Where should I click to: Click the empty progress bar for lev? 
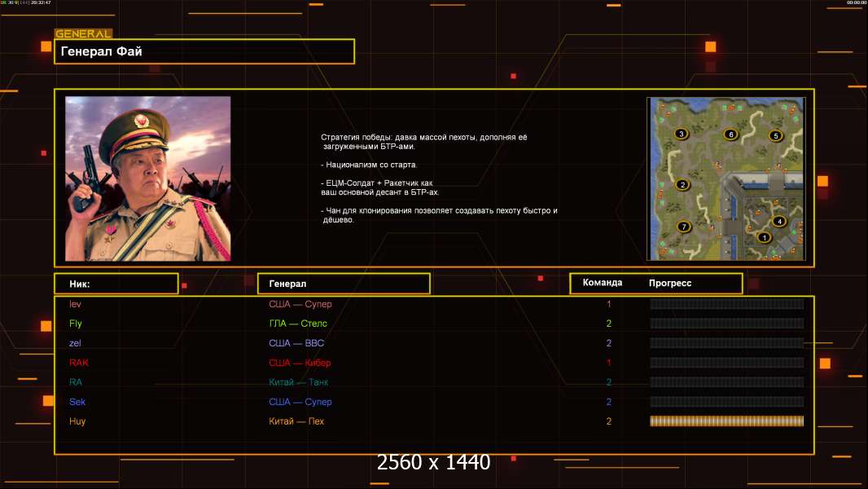point(726,303)
